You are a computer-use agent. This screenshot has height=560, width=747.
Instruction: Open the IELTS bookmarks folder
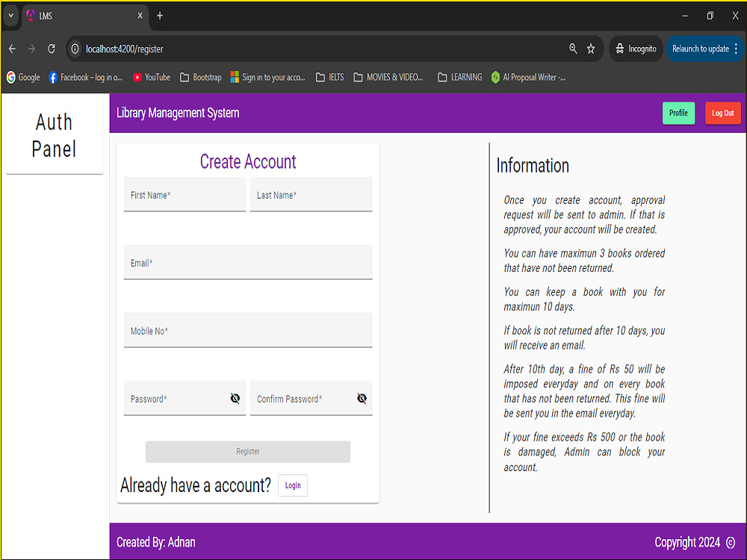point(329,77)
